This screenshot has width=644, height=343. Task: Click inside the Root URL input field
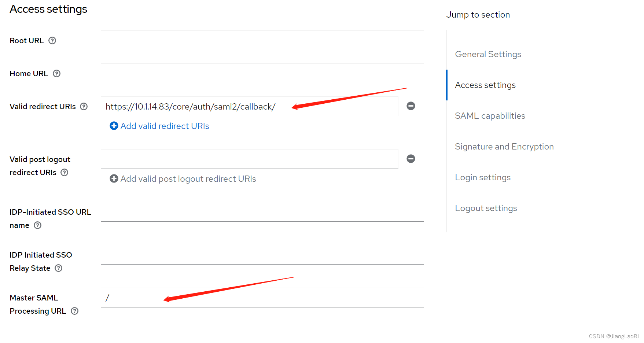coord(262,40)
